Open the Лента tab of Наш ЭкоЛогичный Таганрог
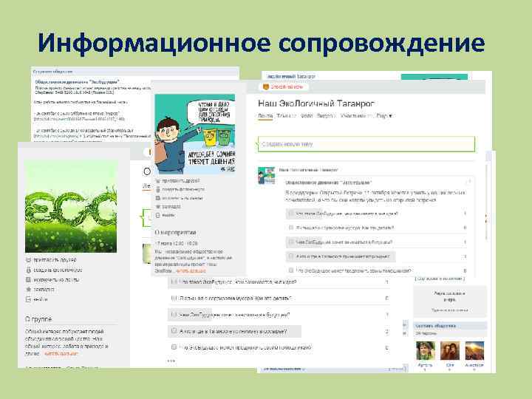532x399 pixels. click(265, 116)
